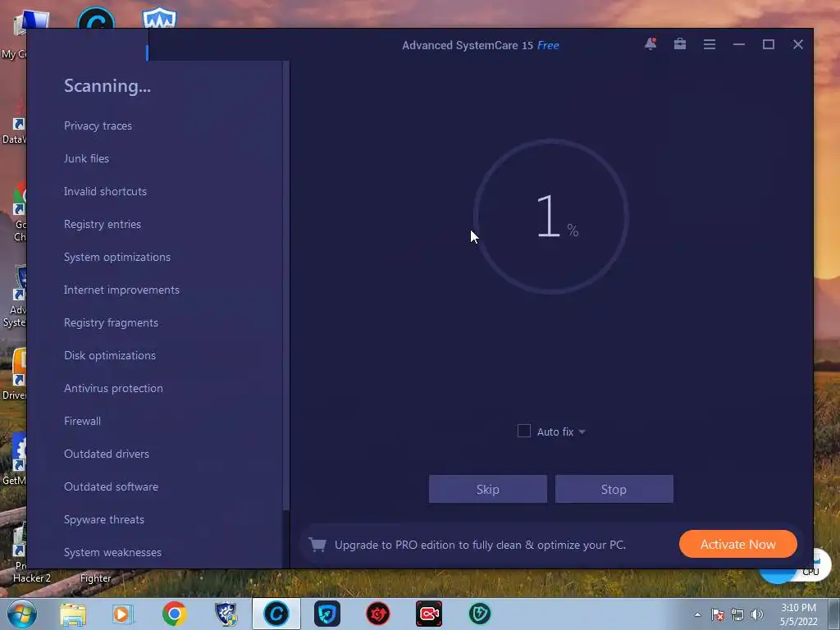Image resolution: width=840 pixels, height=630 pixels.
Task: Click the Skip button
Action: point(487,489)
